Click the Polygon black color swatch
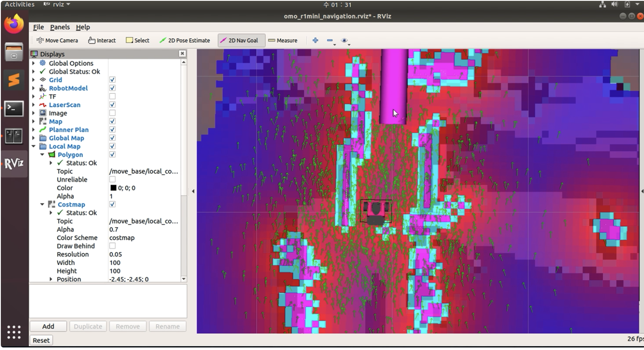The height and width of the screenshot is (350, 644). tap(113, 188)
